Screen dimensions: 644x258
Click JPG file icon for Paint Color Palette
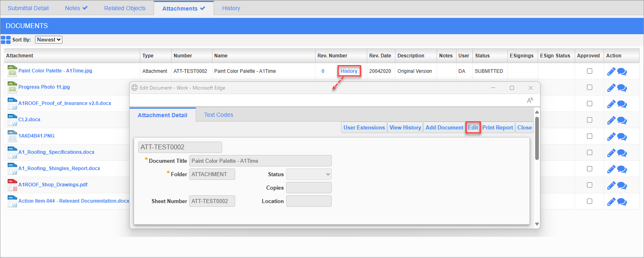pyautogui.click(x=12, y=71)
